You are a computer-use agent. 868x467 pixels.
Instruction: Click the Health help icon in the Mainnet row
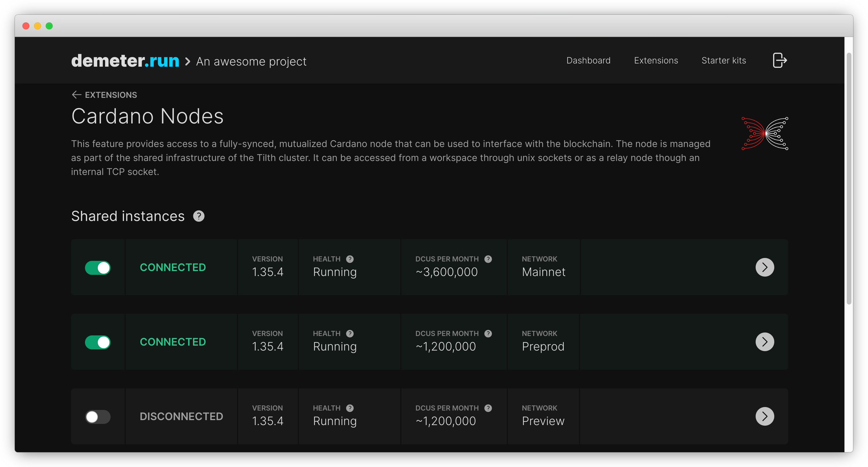[x=350, y=259]
